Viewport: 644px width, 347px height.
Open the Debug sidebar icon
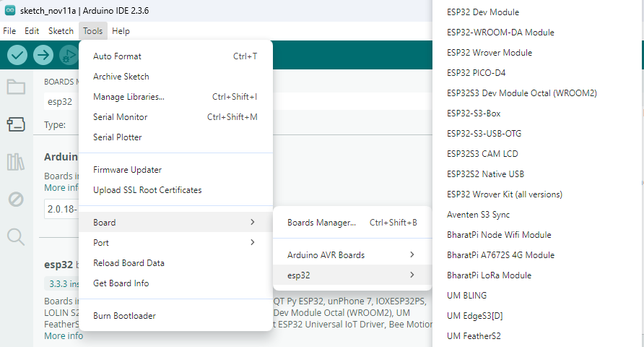16,199
